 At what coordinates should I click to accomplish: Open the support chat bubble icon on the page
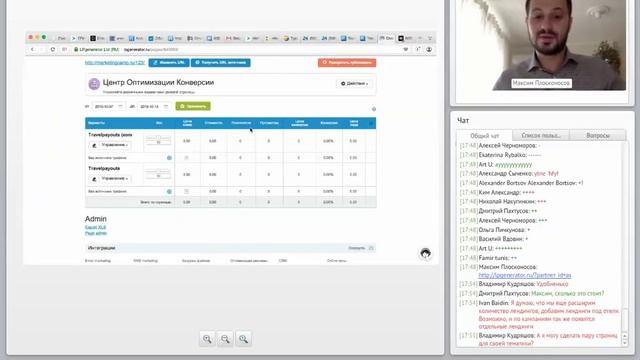pyautogui.click(x=425, y=253)
